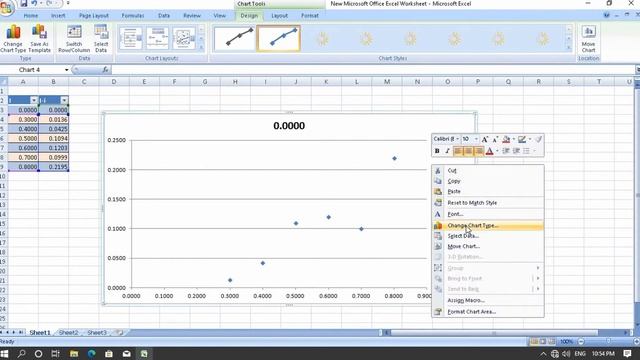Choose Assign Macro in context menu

[x=488, y=300]
